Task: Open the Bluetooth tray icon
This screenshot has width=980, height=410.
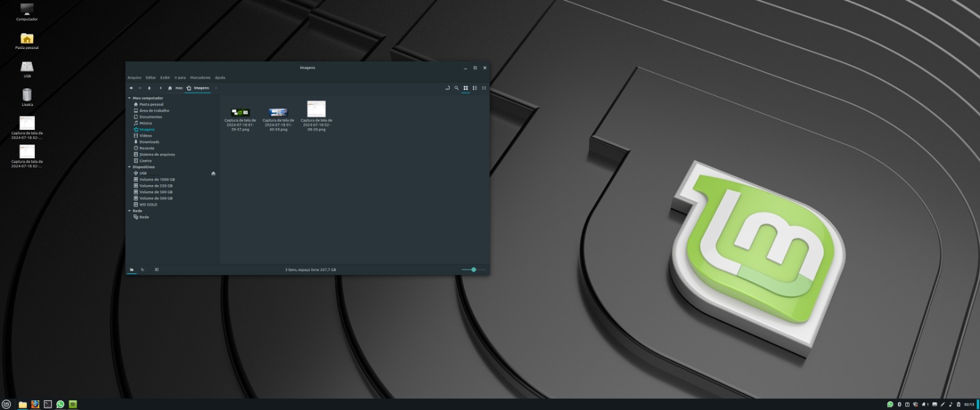Action: [900, 404]
